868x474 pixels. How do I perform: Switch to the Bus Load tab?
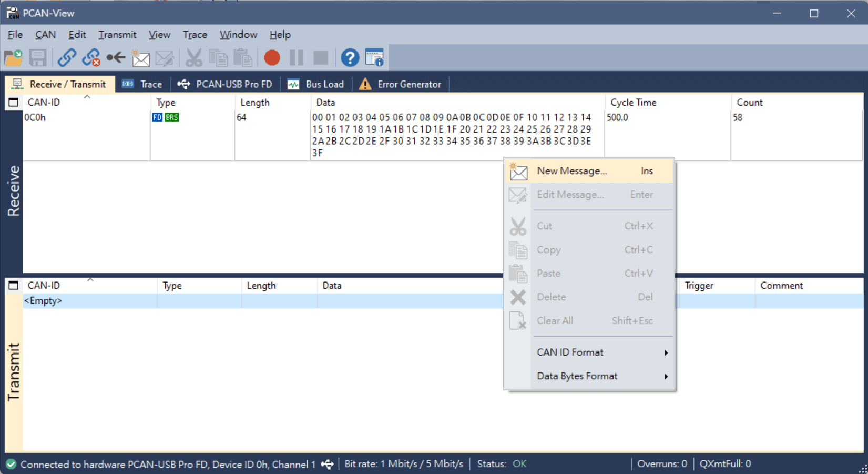point(316,84)
